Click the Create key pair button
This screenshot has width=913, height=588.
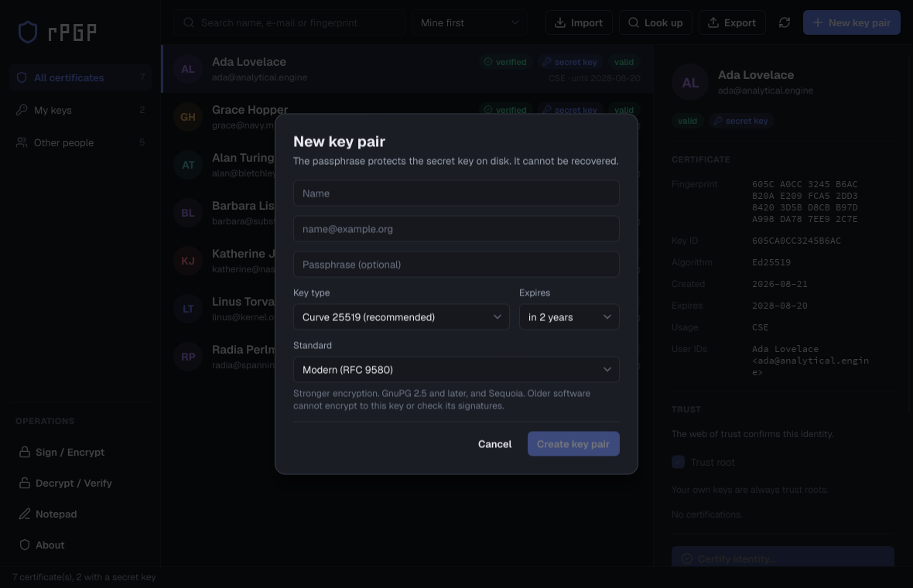click(x=573, y=443)
